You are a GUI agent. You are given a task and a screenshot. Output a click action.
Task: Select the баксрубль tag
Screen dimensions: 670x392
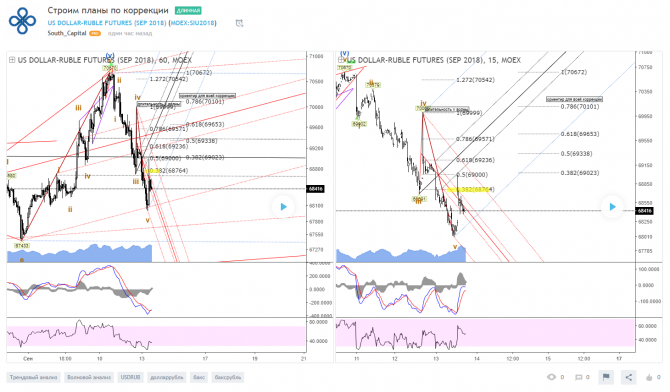[x=228, y=377]
